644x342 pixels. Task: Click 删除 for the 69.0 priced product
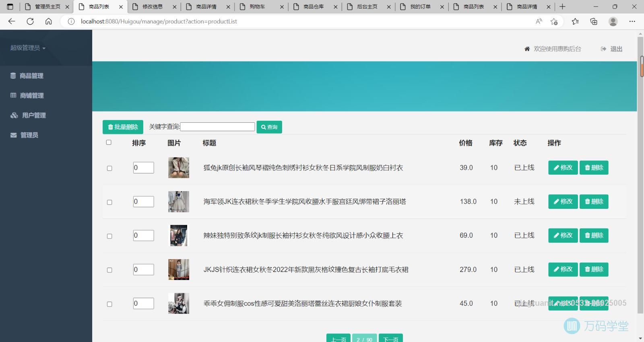[x=594, y=235]
